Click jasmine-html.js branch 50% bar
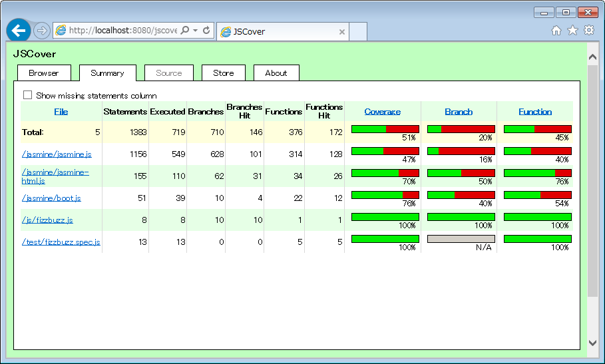This screenshot has height=364, width=605. click(x=461, y=173)
